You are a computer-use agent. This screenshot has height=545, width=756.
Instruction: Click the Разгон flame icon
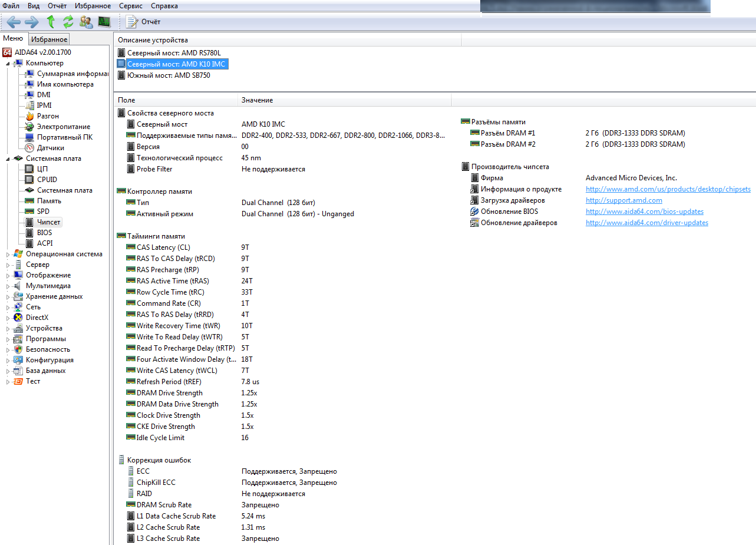(x=29, y=116)
